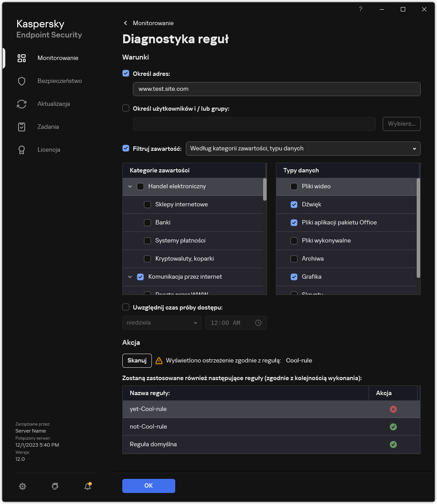Click the Monitorowanie dashboard icon in sidebar
This screenshot has height=504, width=437.
coord(22,58)
